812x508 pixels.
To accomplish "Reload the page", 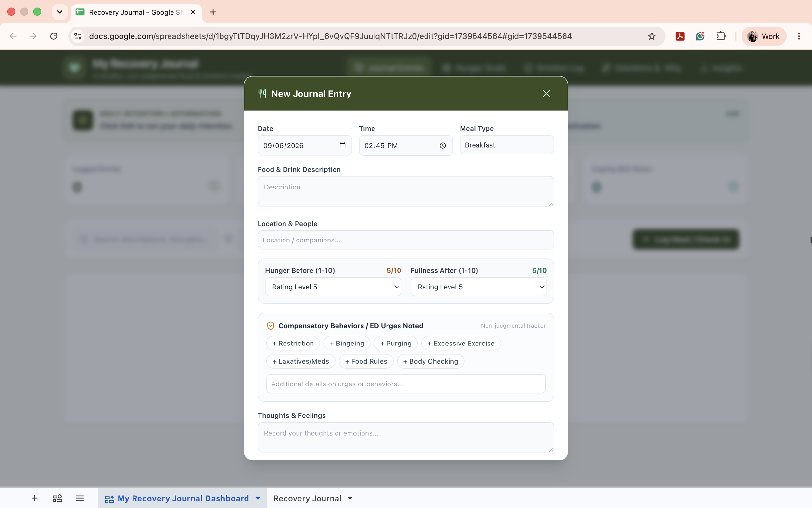I will [54, 36].
